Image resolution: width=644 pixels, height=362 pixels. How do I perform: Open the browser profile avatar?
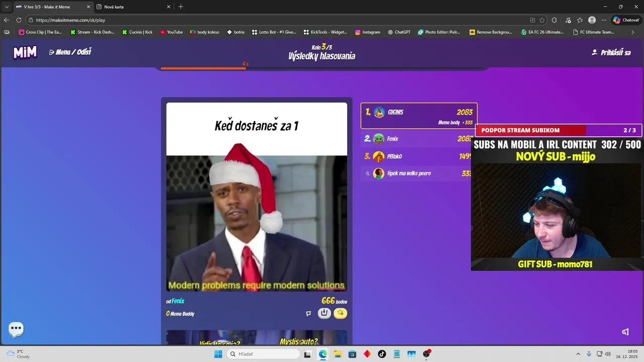pyautogui.click(x=592, y=20)
